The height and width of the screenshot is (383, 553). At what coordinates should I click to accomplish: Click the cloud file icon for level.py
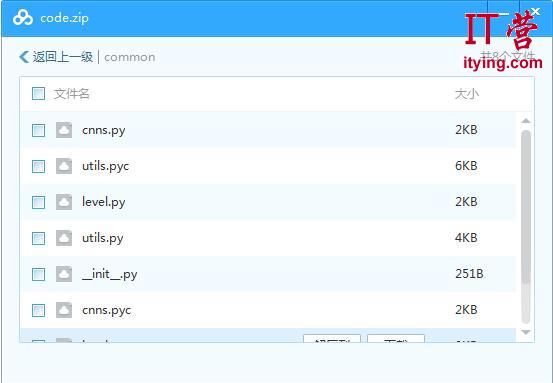tap(64, 202)
